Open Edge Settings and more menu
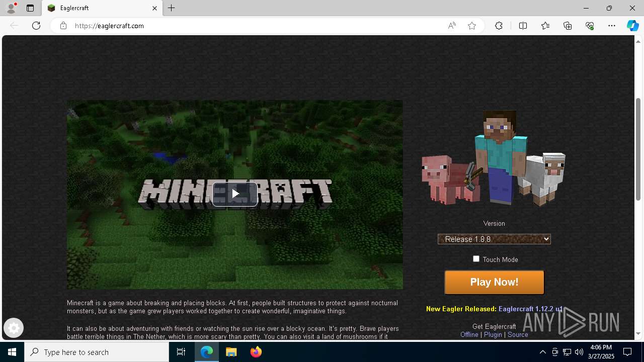This screenshot has height=362, width=644. 612,26
